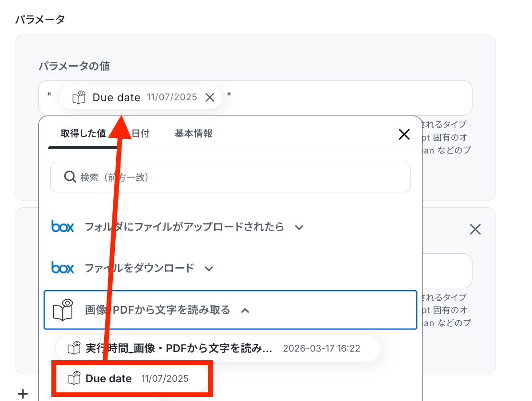
Task: Switch to the 基本情報 tab
Action: point(193,133)
